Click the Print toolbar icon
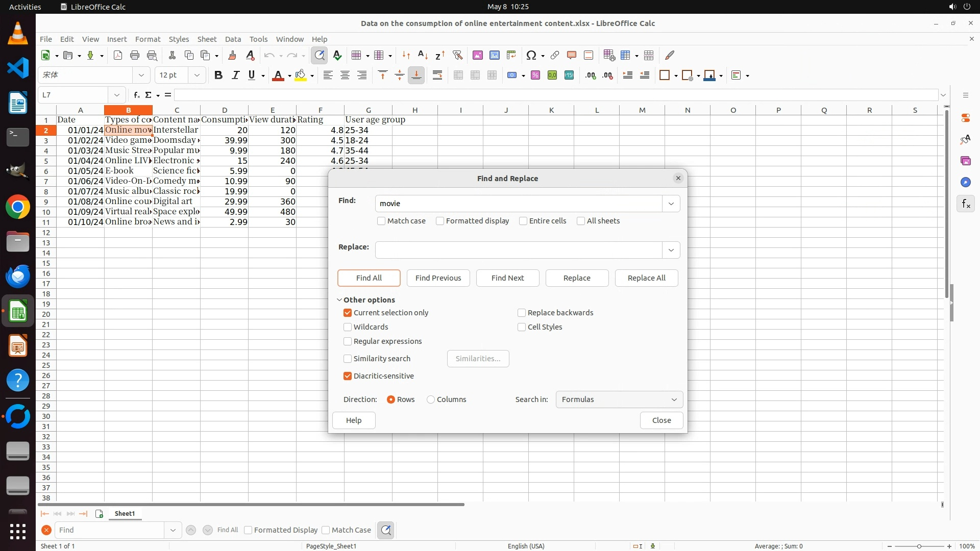The width and height of the screenshot is (980, 551). 135,55
